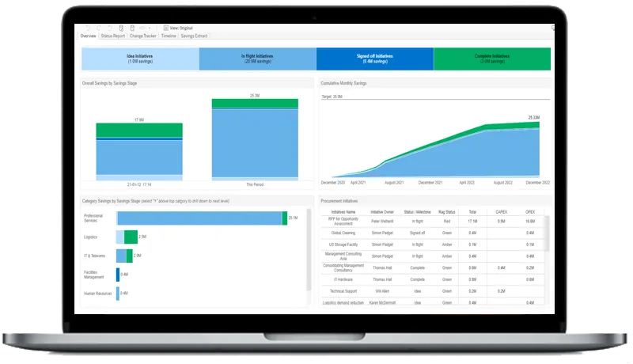
Task: Filter by Idea Initiatives tile
Action: click(139, 59)
